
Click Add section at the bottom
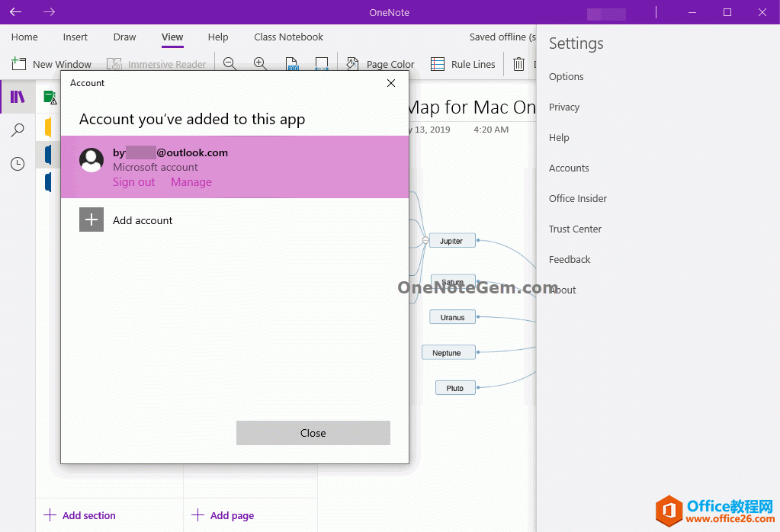(x=79, y=515)
